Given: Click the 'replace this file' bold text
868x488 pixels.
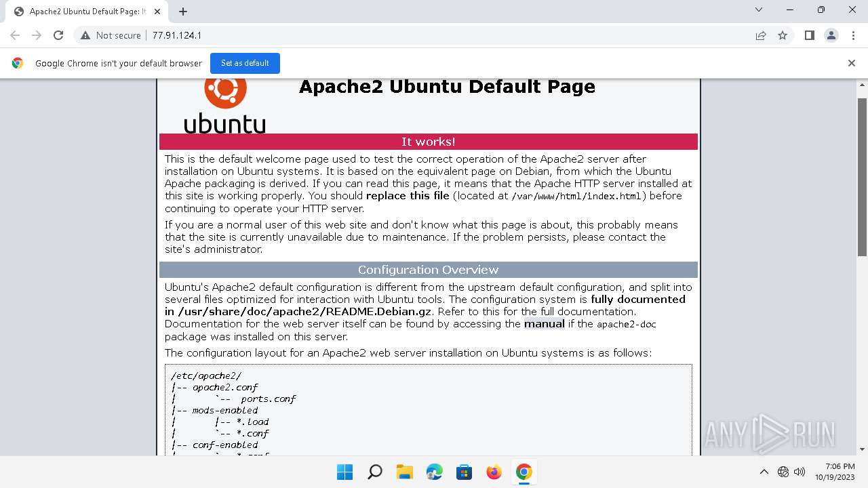Looking at the screenshot, I should [x=408, y=196].
